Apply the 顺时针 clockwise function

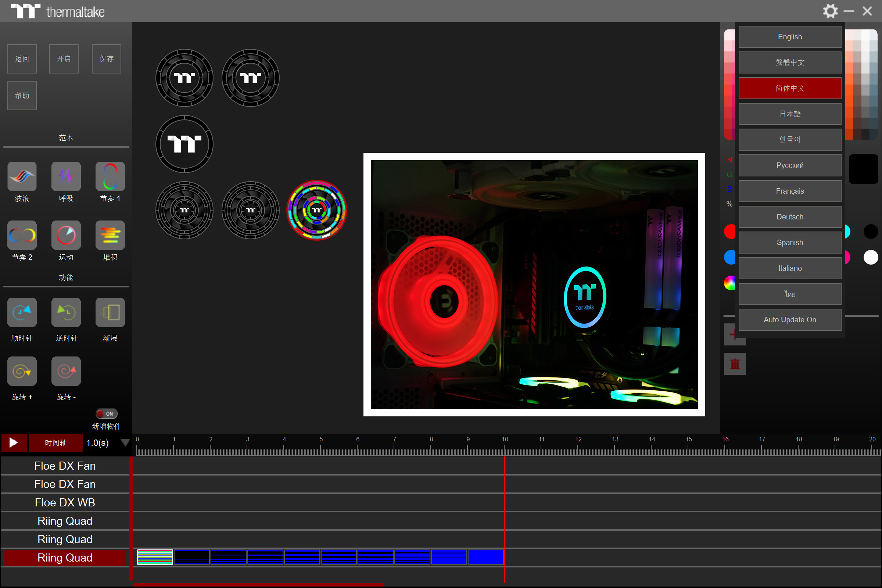[x=22, y=312]
